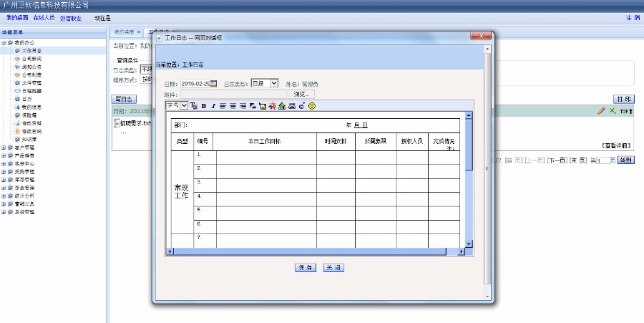Open 日程提醒 in the sidebar tree
Image resolution: width=644 pixels, height=323 pixels.
pyautogui.click(x=31, y=91)
